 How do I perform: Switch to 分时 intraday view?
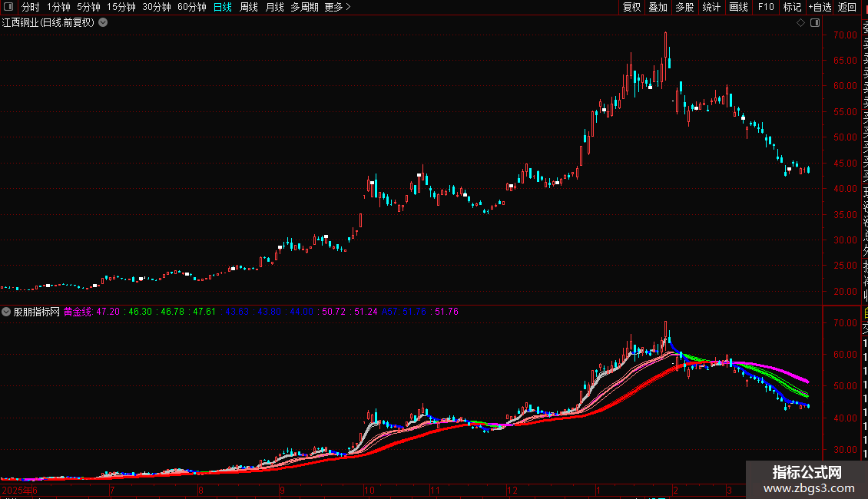point(31,7)
